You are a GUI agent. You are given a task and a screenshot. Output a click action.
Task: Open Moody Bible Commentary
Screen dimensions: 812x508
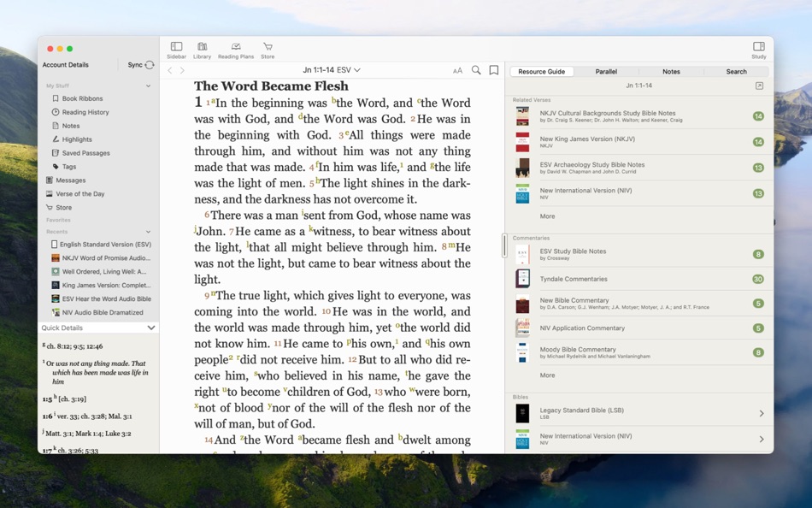(640, 352)
